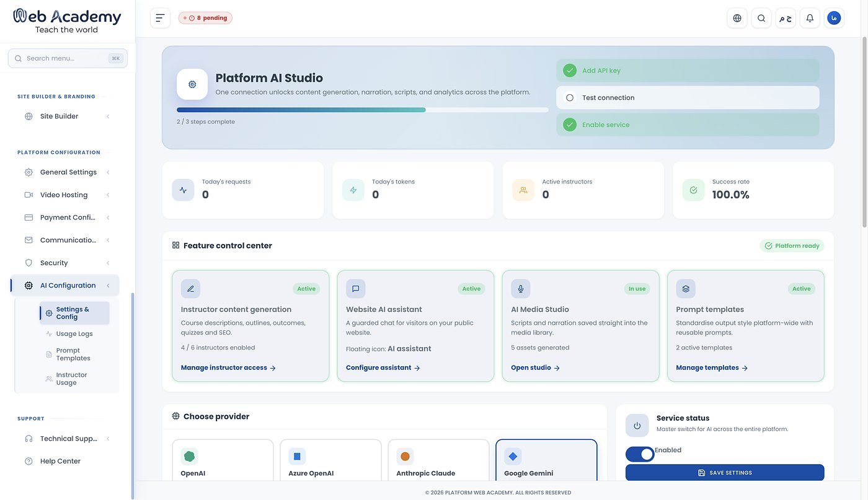Screen dimensions: 868x500
Task: Click the Add API key completed step
Action: click(x=688, y=71)
